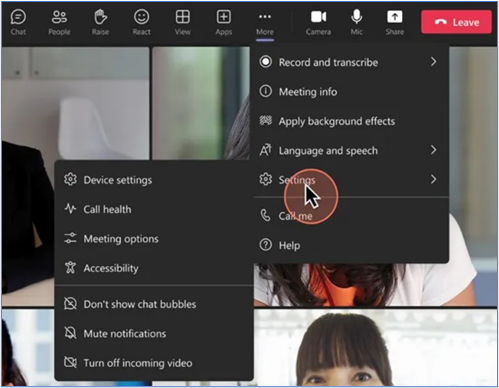Click the Settings gear in More menu

(x=265, y=179)
